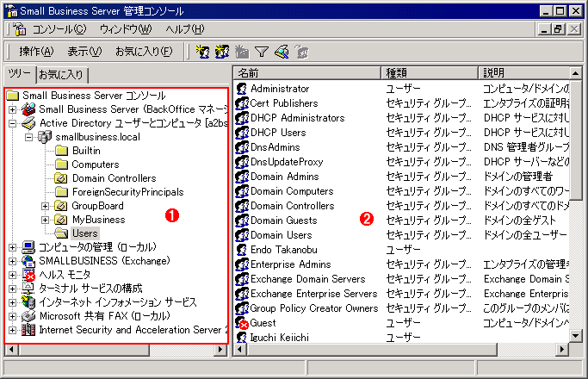Screen dimensions: 588x379
Task: Click the Terminal Services configuration icon
Action: tap(28, 289)
